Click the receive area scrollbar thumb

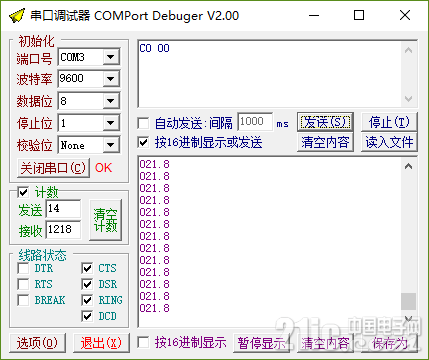pyautogui.click(x=409, y=301)
